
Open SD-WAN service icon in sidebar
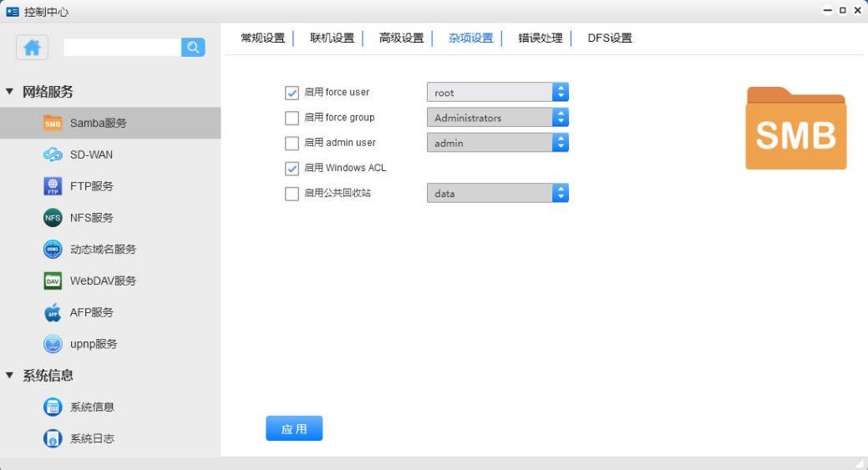pyautogui.click(x=53, y=154)
